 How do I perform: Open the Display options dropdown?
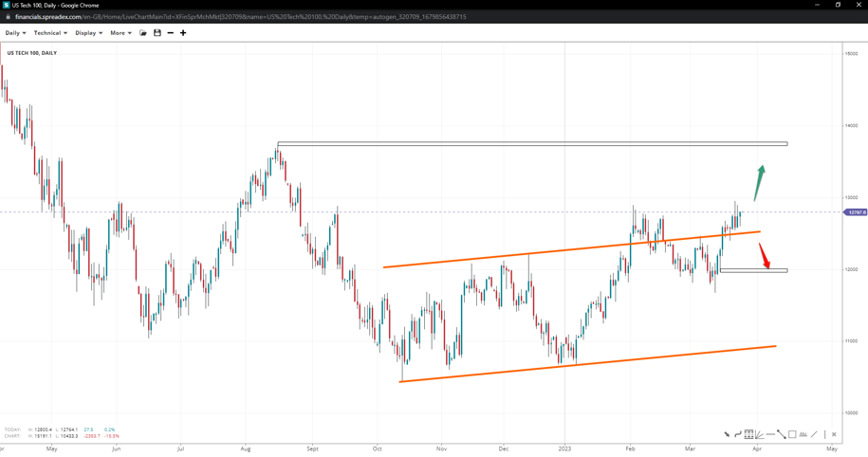pyautogui.click(x=88, y=33)
